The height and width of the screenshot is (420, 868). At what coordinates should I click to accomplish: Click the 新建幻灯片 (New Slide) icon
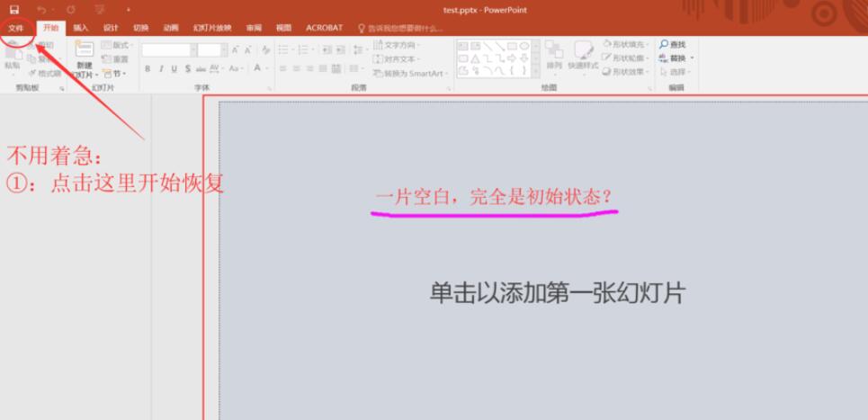click(x=85, y=49)
